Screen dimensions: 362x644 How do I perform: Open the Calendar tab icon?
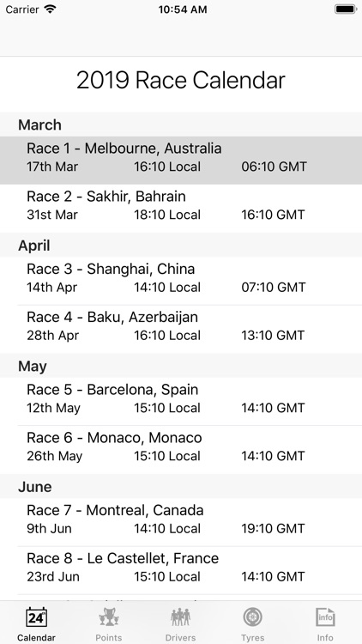point(36,617)
